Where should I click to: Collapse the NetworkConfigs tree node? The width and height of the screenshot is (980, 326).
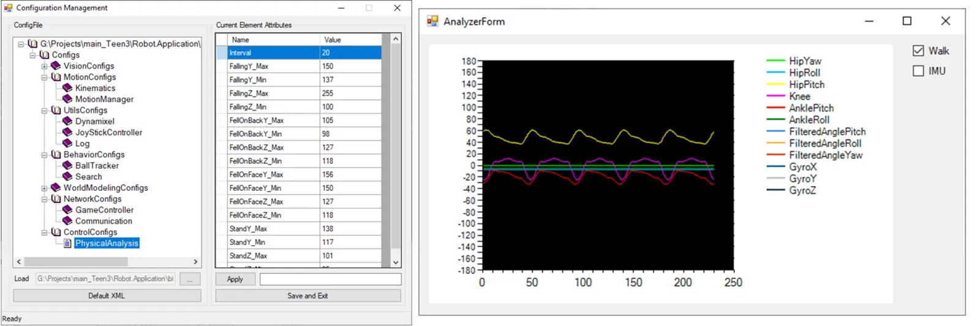[44, 199]
